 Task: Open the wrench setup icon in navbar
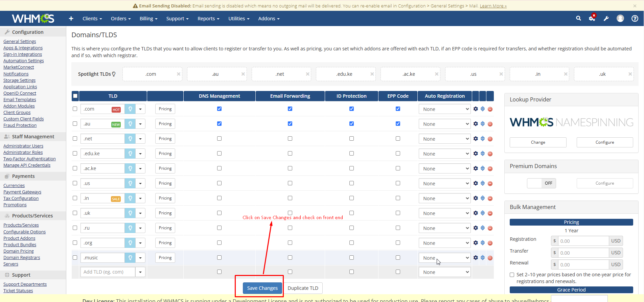606,19
